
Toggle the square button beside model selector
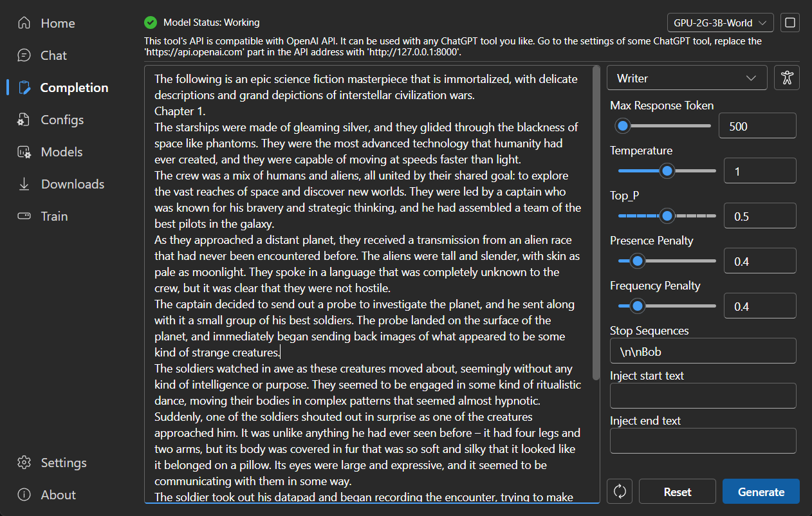click(x=790, y=23)
